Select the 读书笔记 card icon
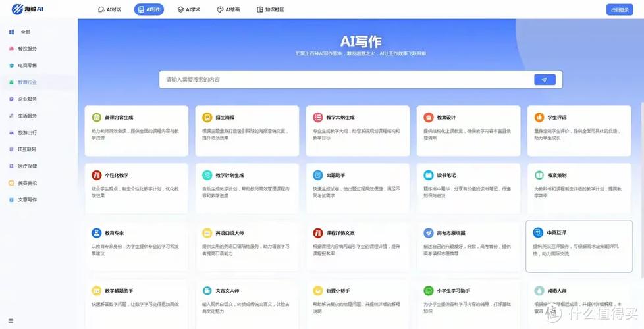Image resolution: width=644 pixels, height=329 pixels. 429,176
